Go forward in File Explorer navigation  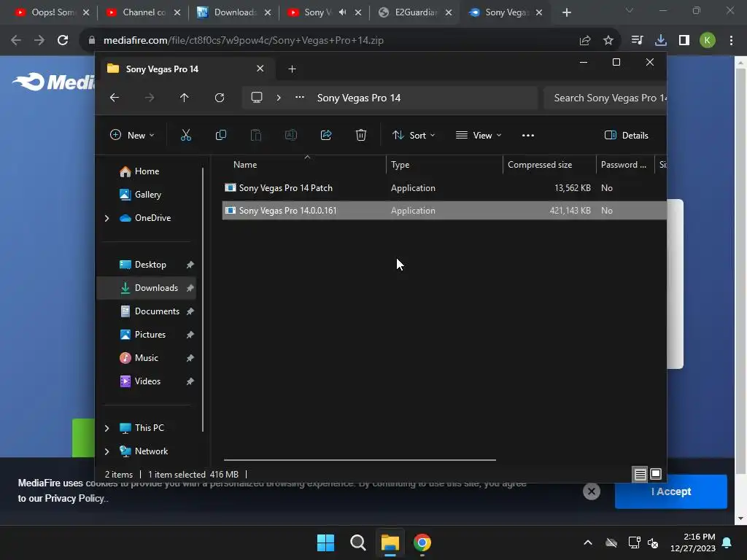coord(150,98)
